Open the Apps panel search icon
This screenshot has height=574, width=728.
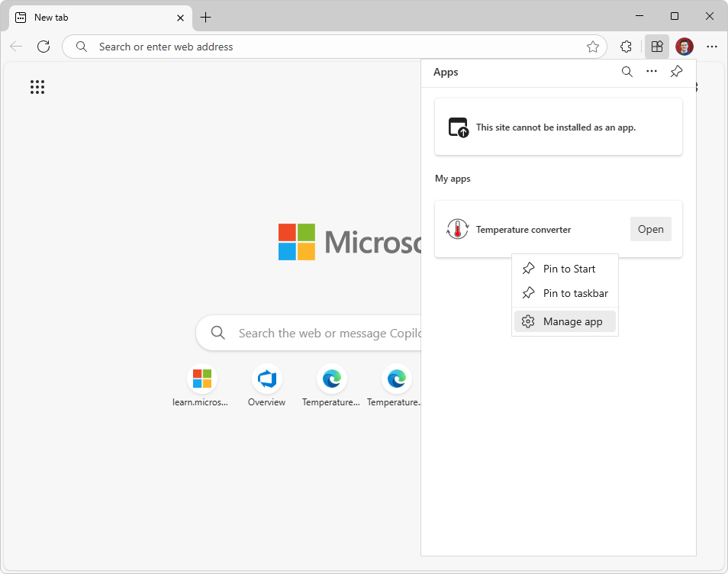[627, 71]
